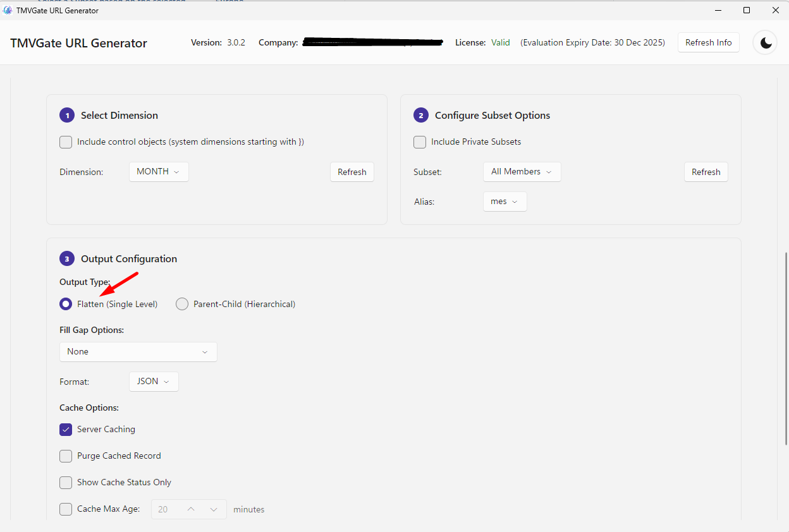This screenshot has height=532, width=789.
Task: Click Refresh Info button
Action: pyautogui.click(x=708, y=42)
